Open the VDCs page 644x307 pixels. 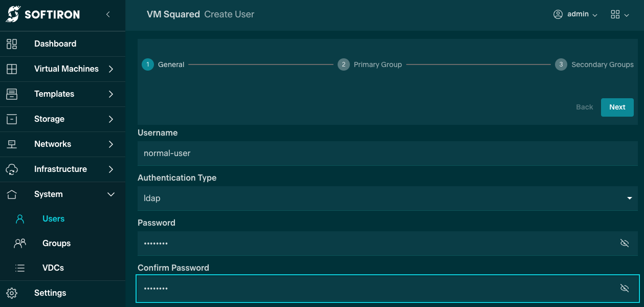53,268
